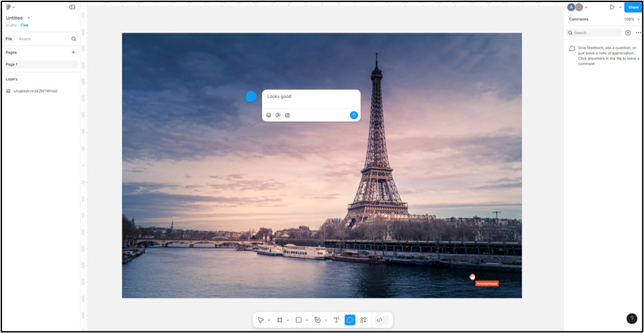
Task: Select the Move tool in the bottom toolbar
Action: point(261,320)
